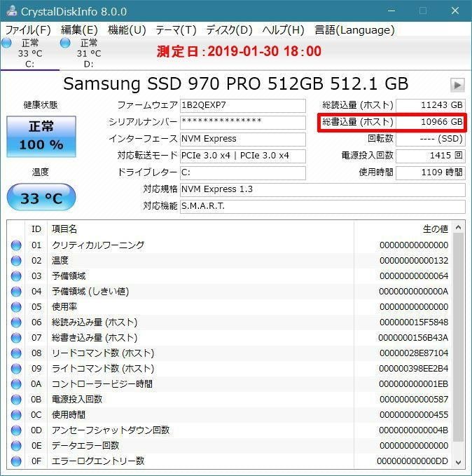472x476 pixels.
Task: Click the SMART list scroll-up arrow
Action: point(459,227)
